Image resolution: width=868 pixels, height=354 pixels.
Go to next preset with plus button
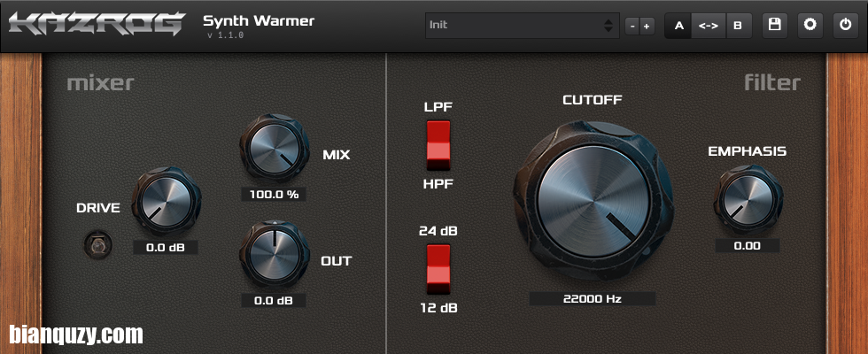tap(646, 26)
